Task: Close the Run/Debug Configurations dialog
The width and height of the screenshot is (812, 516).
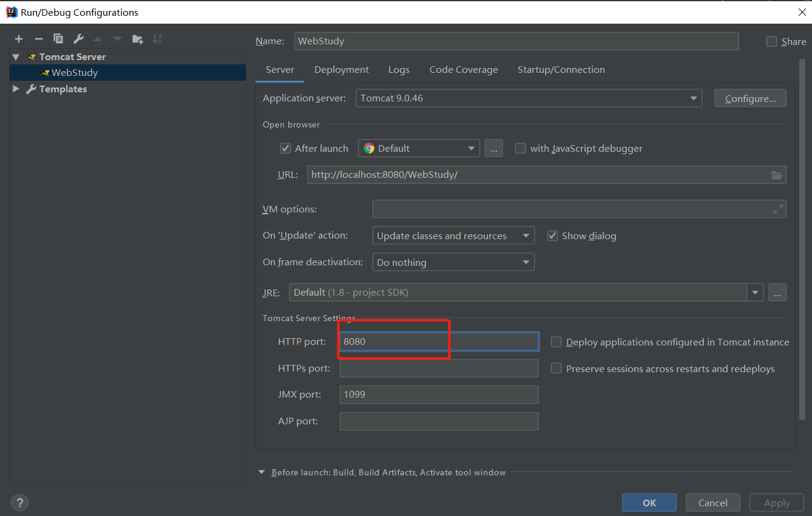Action: 802,12
